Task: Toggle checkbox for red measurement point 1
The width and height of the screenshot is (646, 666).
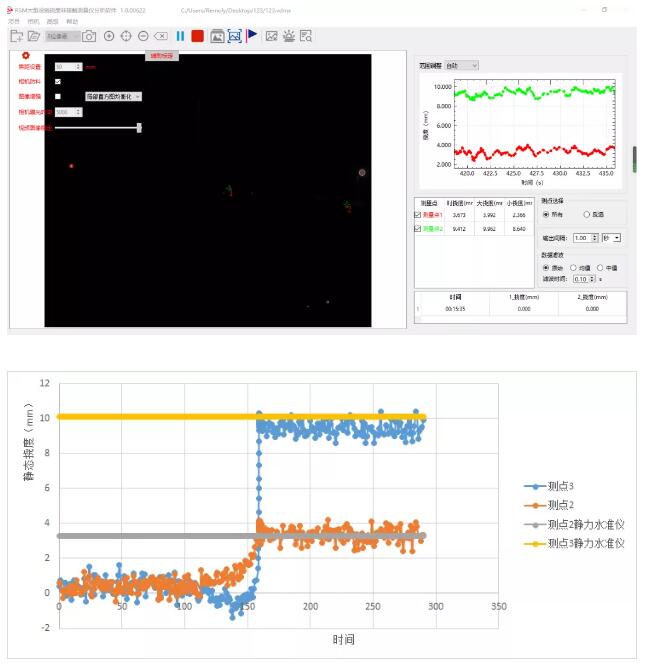Action: 417,215
